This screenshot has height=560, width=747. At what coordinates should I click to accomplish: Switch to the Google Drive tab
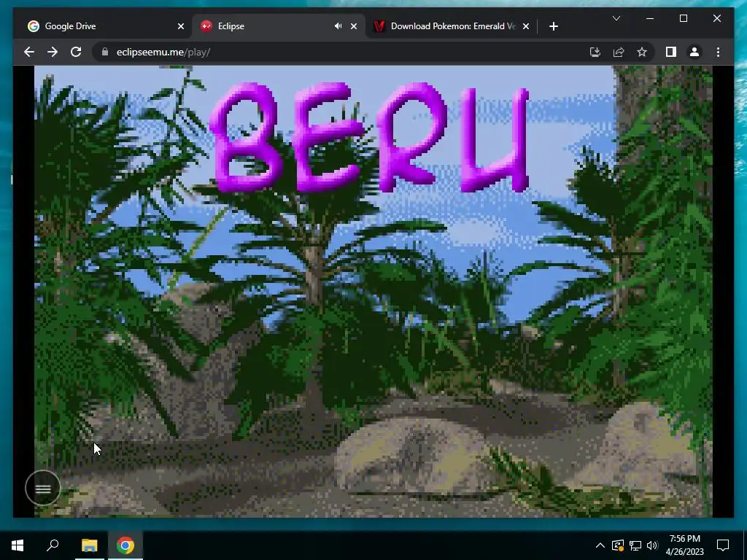point(104,26)
